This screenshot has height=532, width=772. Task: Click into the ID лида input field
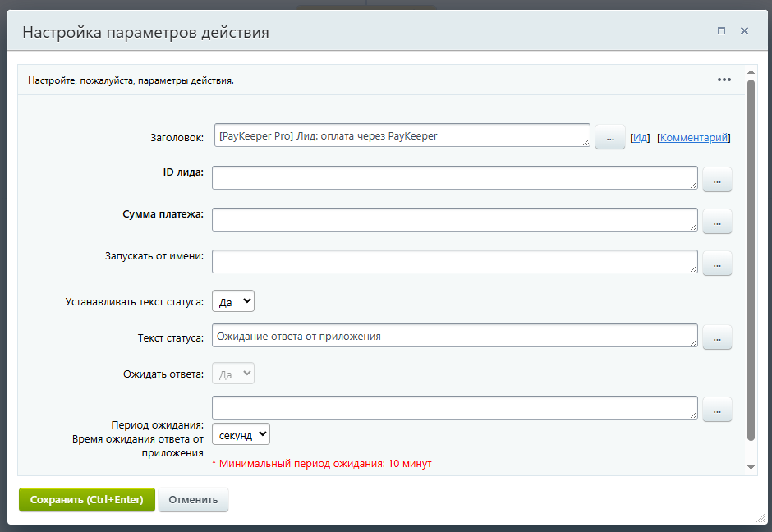coord(454,178)
